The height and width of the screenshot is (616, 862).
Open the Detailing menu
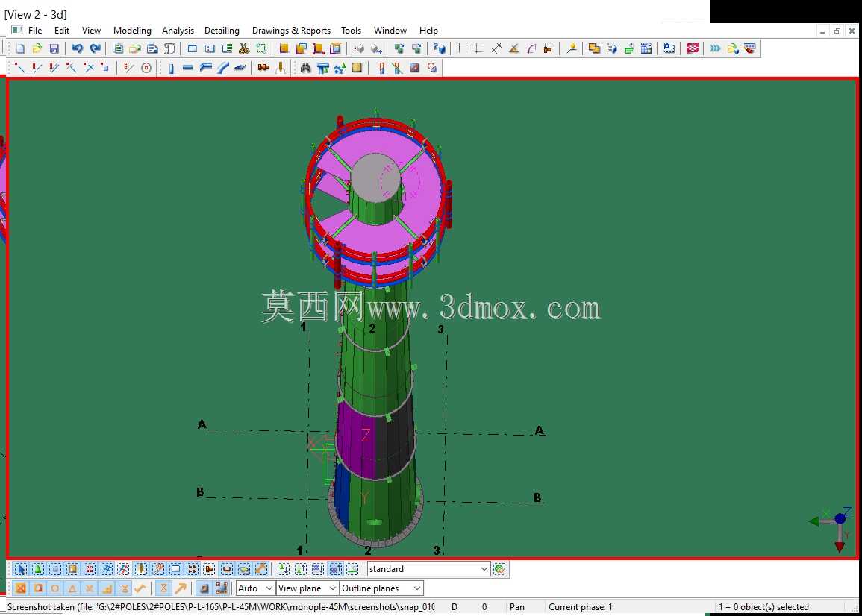pos(222,31)
